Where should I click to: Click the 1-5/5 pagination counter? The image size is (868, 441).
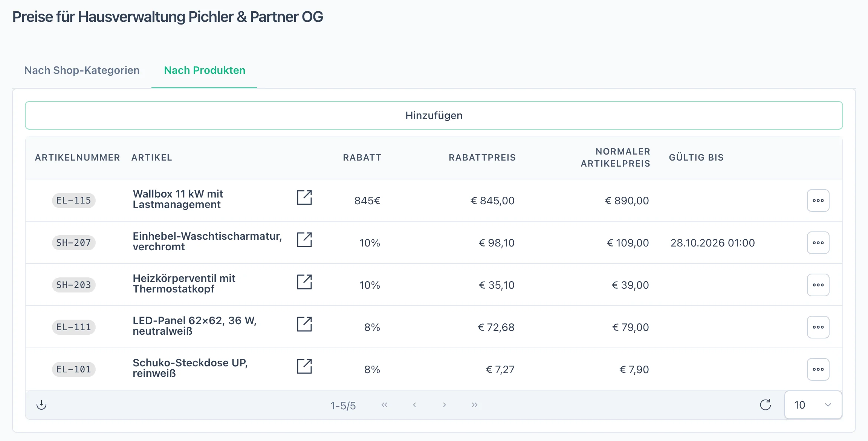tap(343, 406)
